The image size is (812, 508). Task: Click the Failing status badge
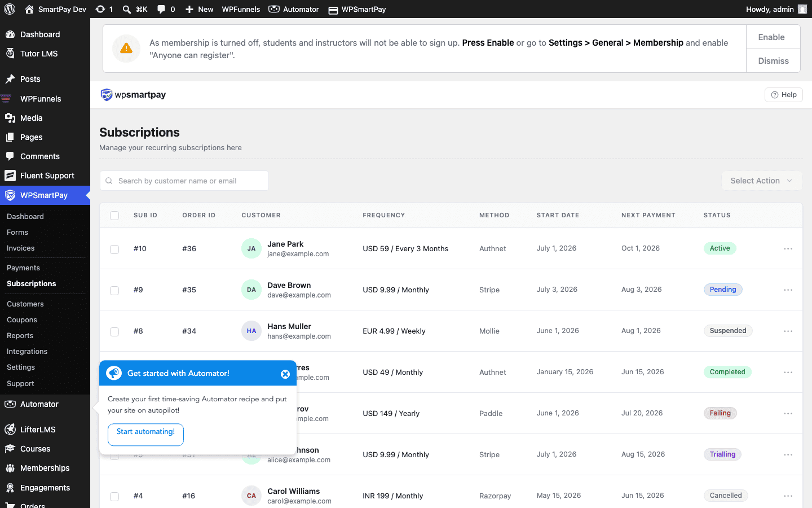tap(720, 413)
